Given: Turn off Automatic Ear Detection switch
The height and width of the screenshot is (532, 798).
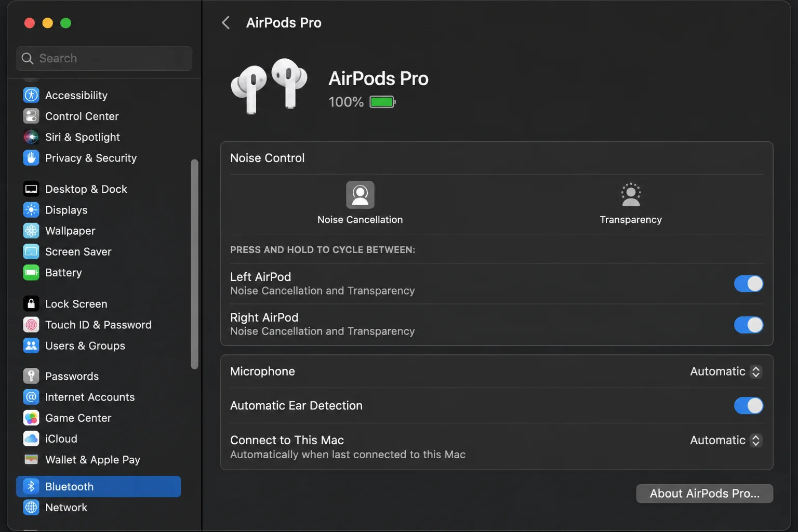Looking at the screenshot, I should coord(748,406).
